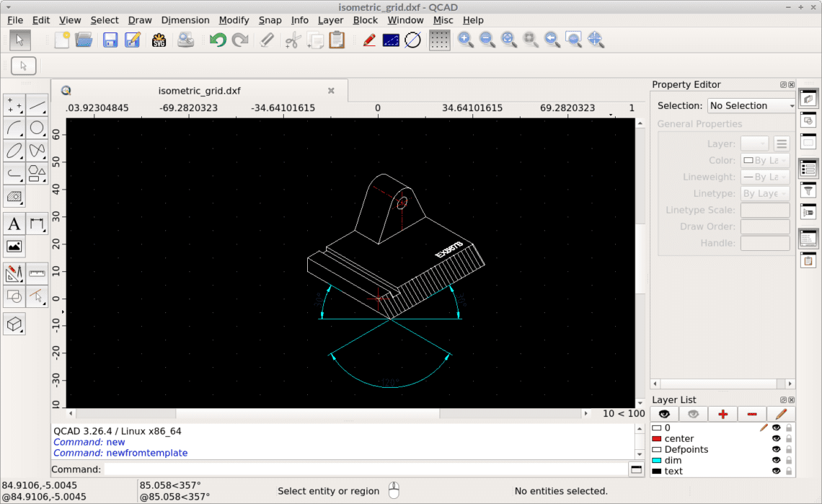Choose the Dimension tool
Image resolution: width=822 pixels, height=504 pixels.
[37, 224]
